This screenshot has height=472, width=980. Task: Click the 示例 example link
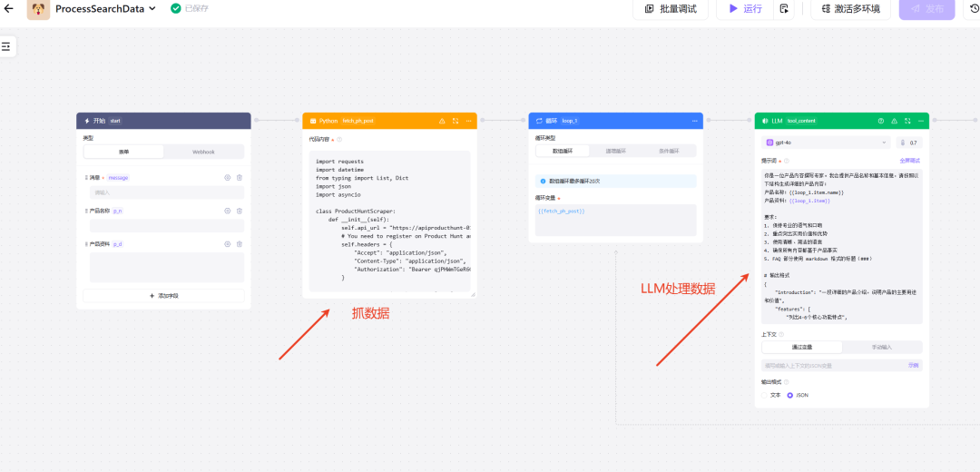click(913, 366)
